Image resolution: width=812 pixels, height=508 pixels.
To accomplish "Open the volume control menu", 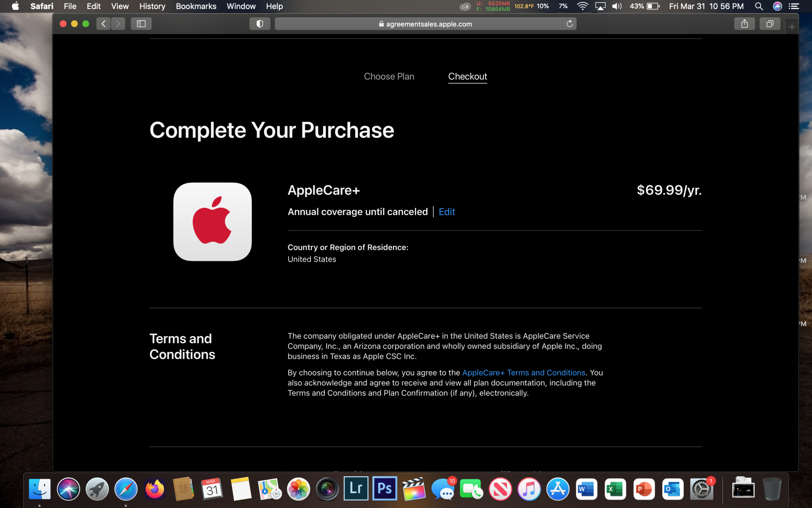I will [617, 6].
